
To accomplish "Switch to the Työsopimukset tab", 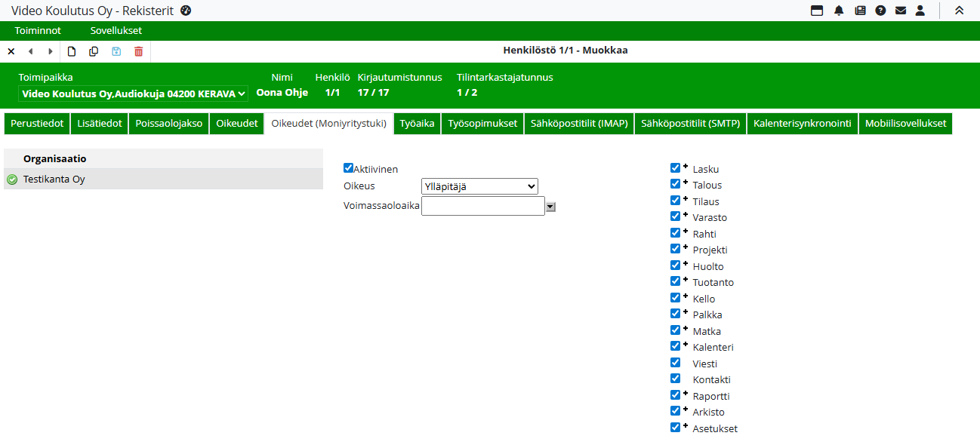I will [x=482, y=124].
